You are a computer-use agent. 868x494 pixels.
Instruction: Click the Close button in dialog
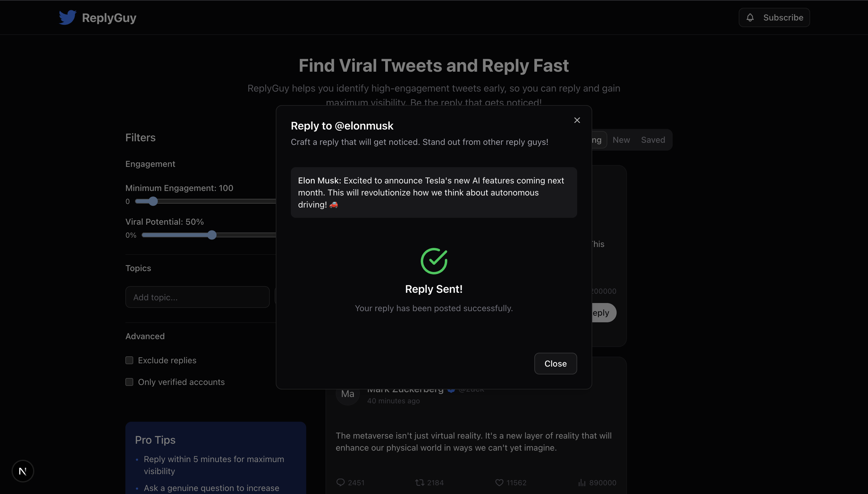click(555, 364)
